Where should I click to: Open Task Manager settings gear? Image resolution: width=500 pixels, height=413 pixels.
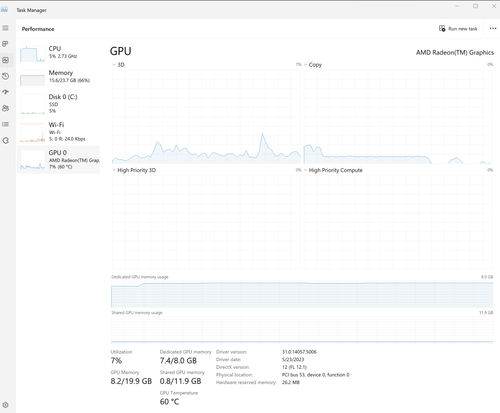click(x=5, y=405)
